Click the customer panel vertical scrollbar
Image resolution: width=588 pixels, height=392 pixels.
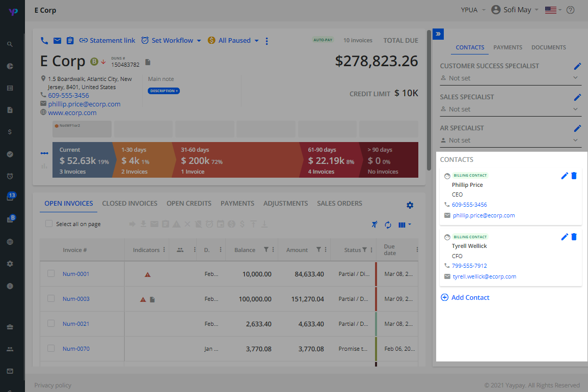pos(429,100)
